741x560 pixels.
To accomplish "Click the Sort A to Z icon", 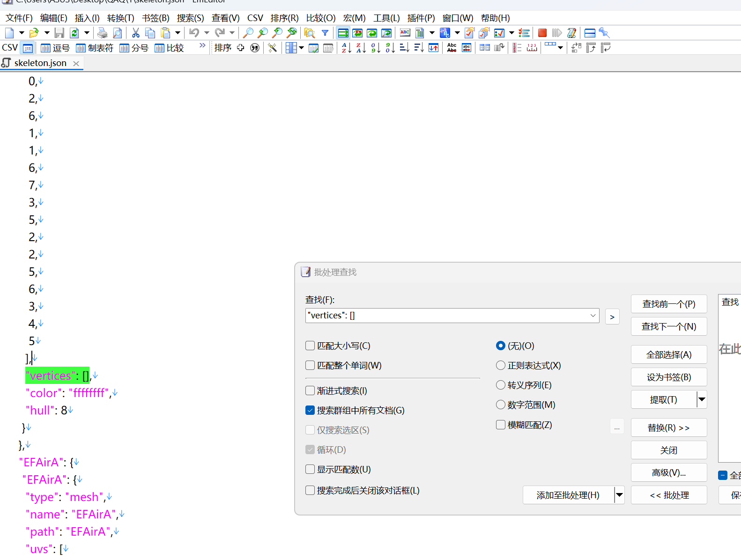I will [346, 48].
